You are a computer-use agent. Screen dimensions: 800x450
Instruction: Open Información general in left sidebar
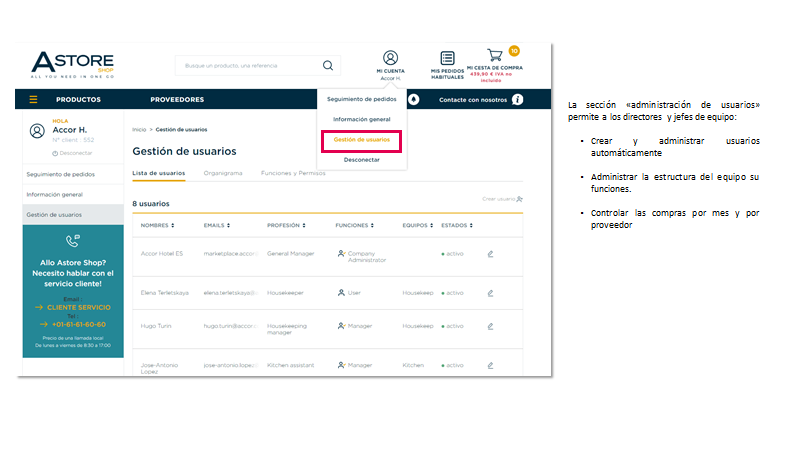coord(55,195)
